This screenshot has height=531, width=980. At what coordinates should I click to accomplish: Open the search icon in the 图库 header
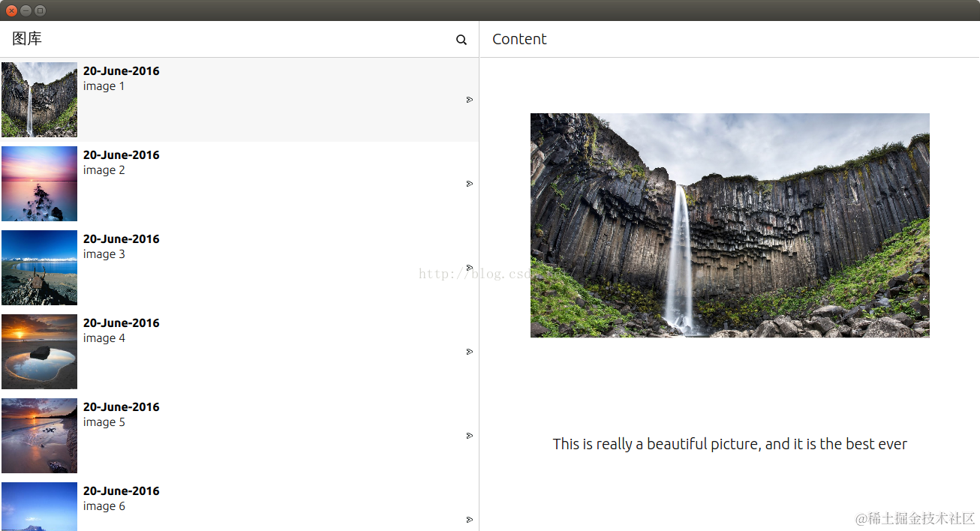point(461,40)
